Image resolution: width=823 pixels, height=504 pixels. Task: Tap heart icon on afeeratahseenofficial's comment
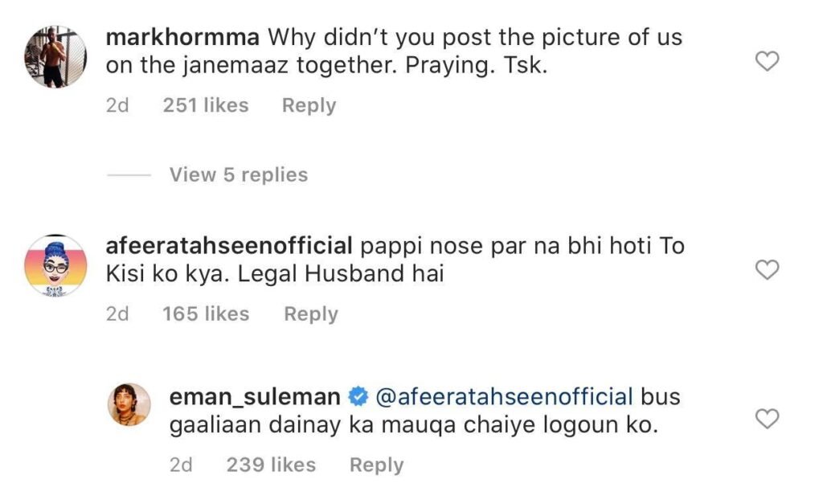coord(768,270)
